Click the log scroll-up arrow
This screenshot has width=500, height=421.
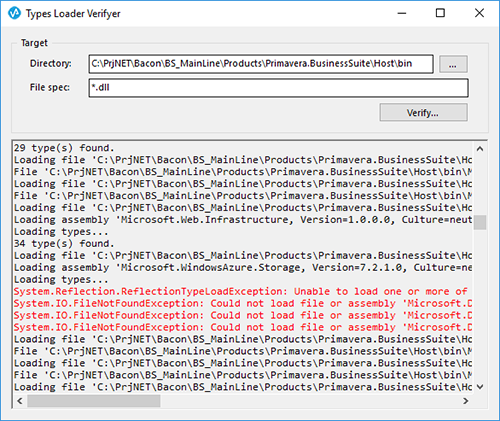[x=480, y=149]
